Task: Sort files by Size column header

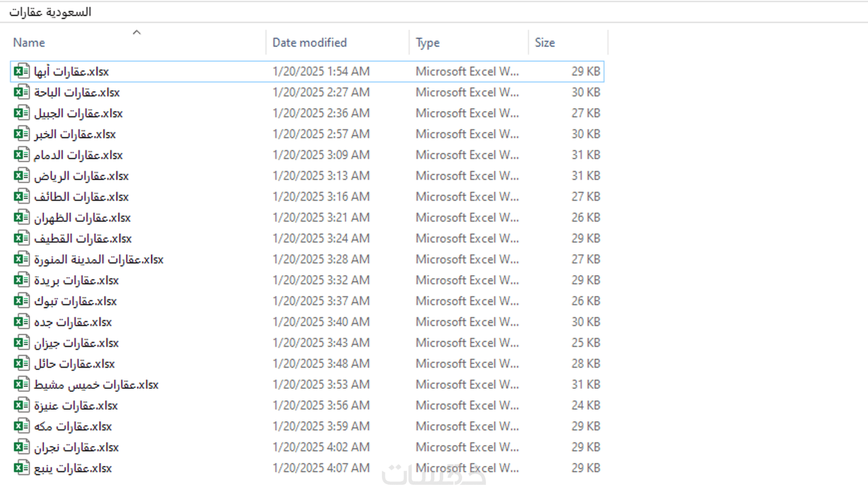Action: pos(544,43)
